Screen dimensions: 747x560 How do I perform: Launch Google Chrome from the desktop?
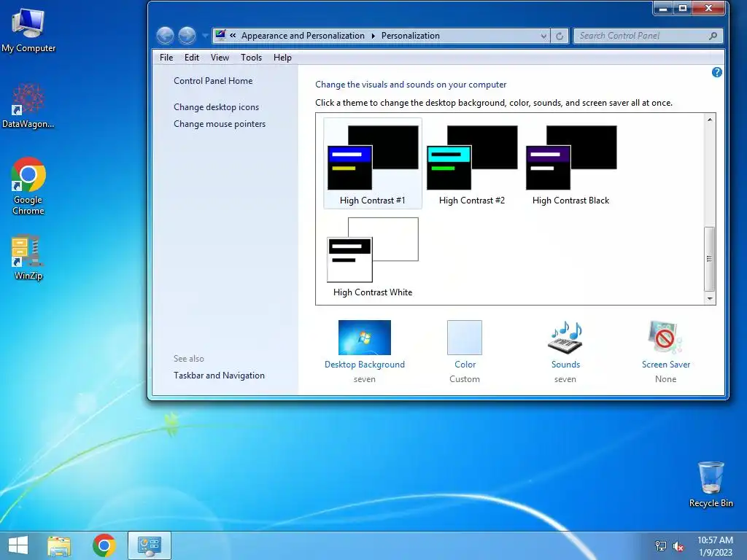tap(28, 186)
